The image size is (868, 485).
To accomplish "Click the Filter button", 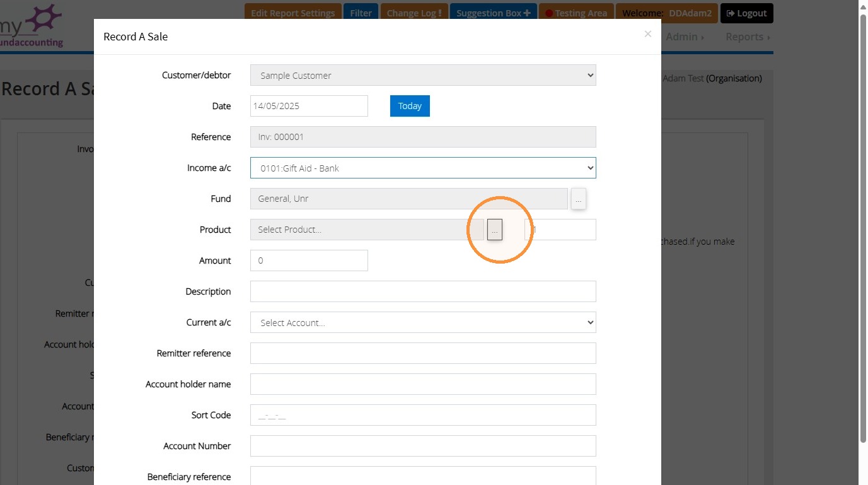I will coord(361,13).
